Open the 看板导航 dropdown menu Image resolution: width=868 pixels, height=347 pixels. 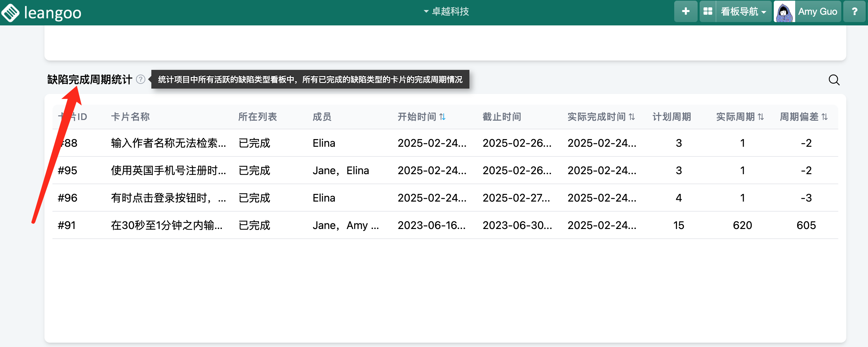743,12
